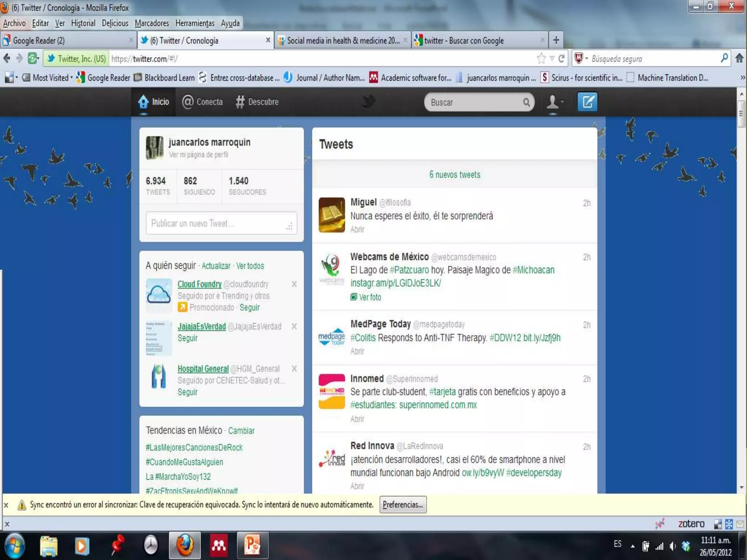Dismiss Hospital General suggestion
The image size is (747, 560).
(x=294, y=369)
